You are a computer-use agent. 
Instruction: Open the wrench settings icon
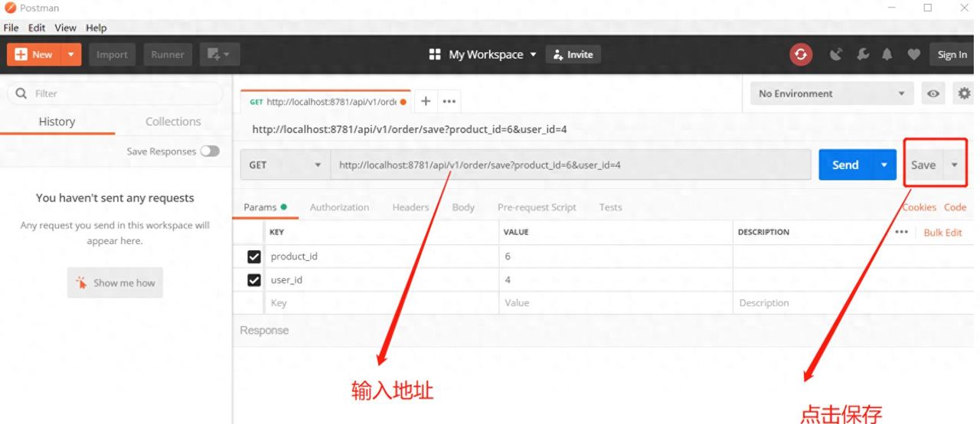(x=863, y=54)
